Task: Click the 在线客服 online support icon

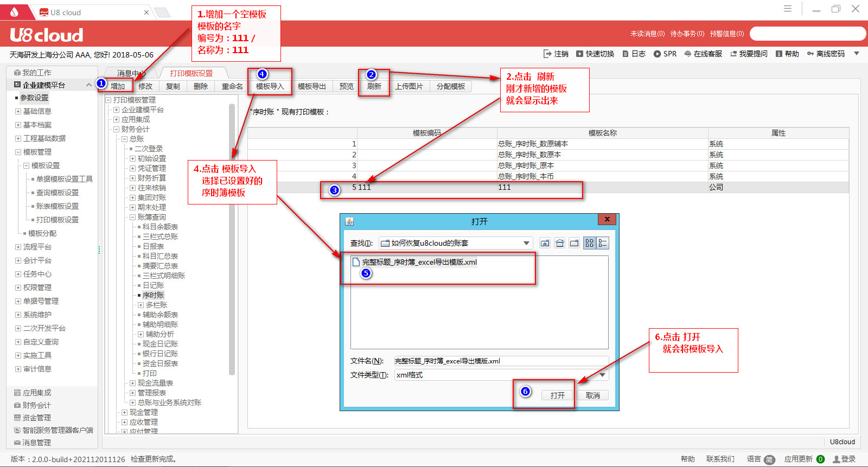Action: (687, 54)
